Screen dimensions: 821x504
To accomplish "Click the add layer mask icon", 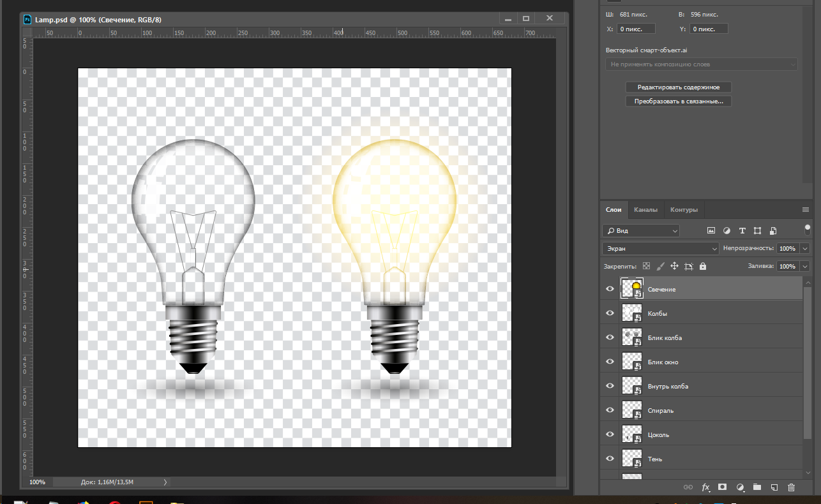I will point(723,487).
